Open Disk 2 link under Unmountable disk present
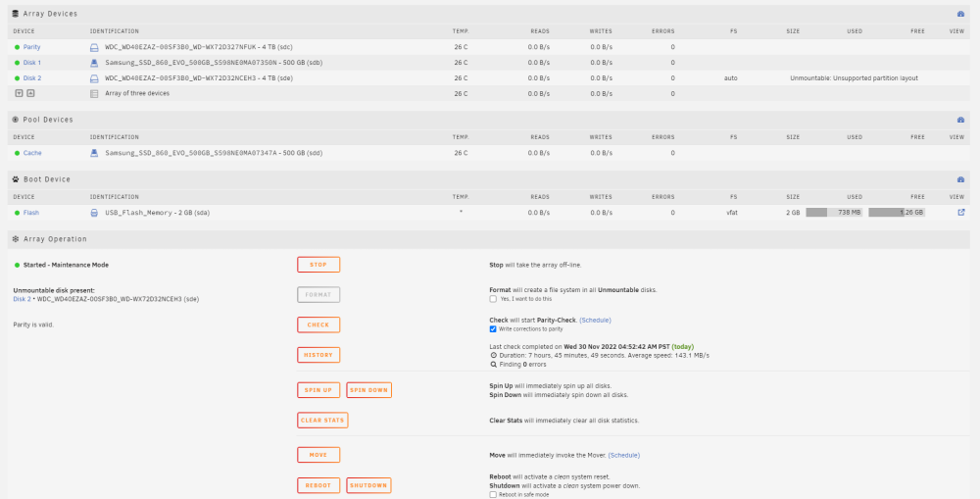 pyautogui.click(x=22, y=300)
